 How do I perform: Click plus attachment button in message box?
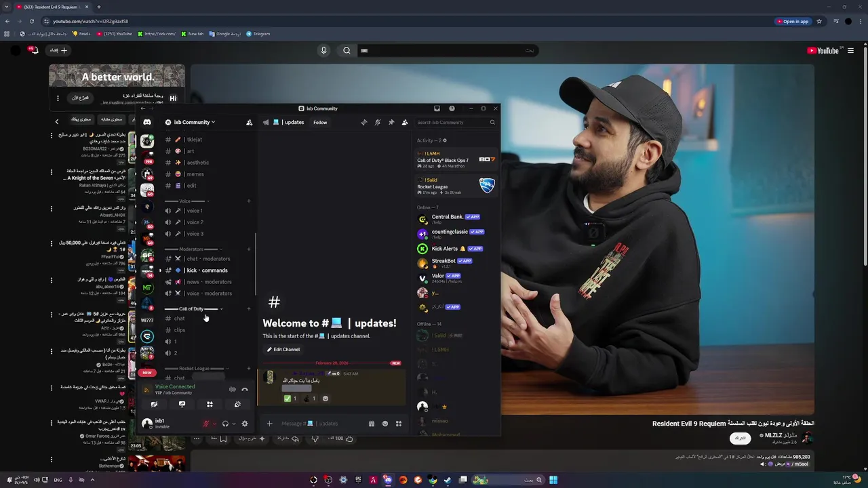pos(269,424)
